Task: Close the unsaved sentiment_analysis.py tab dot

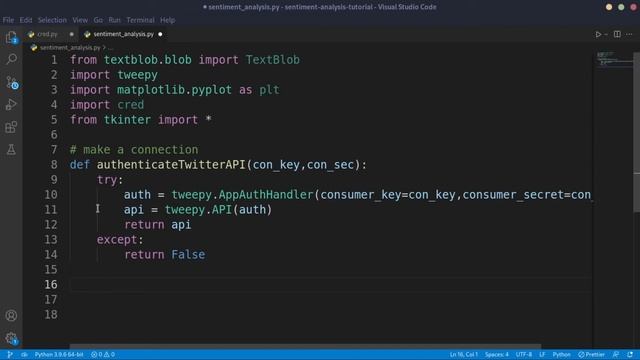Action: coord(160,34)
